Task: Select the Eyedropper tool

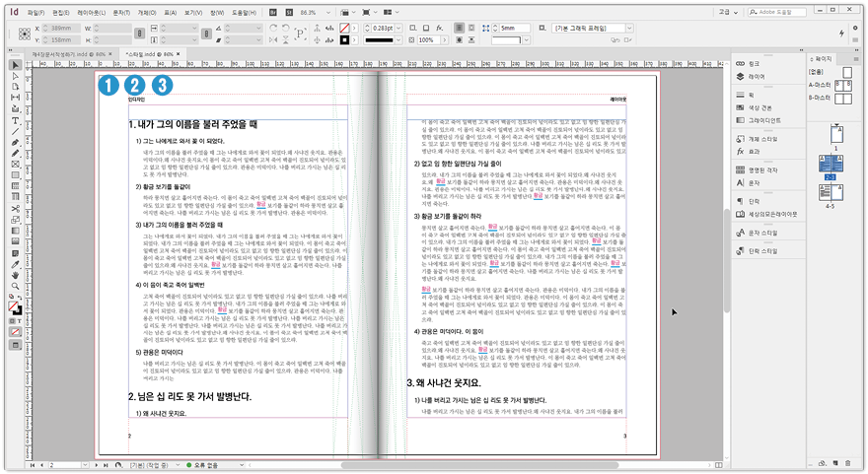Action: (16, 264)
